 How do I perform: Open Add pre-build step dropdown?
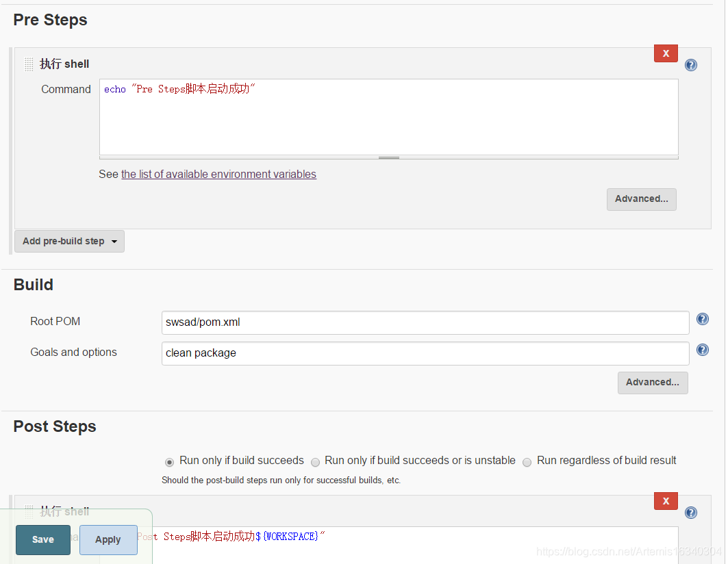pos(69,242)
